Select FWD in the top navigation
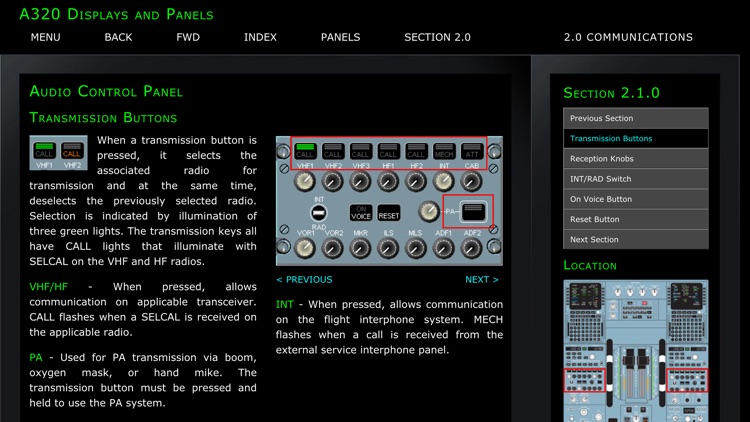 point(188,37)
